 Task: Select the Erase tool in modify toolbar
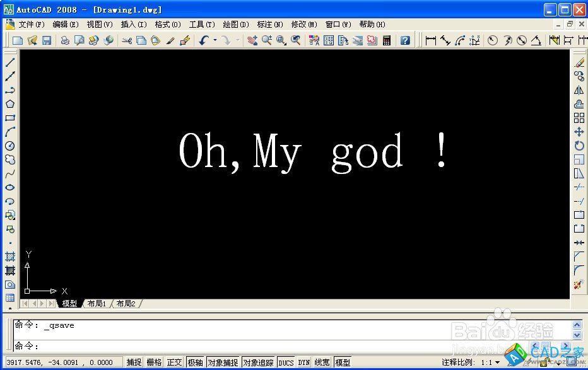(x=579, y=62)
